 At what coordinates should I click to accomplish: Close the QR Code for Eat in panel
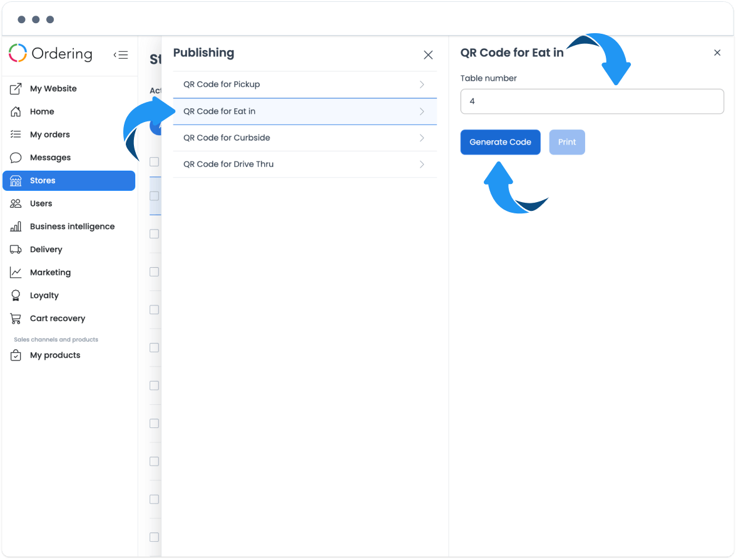[x=717, y=53]
